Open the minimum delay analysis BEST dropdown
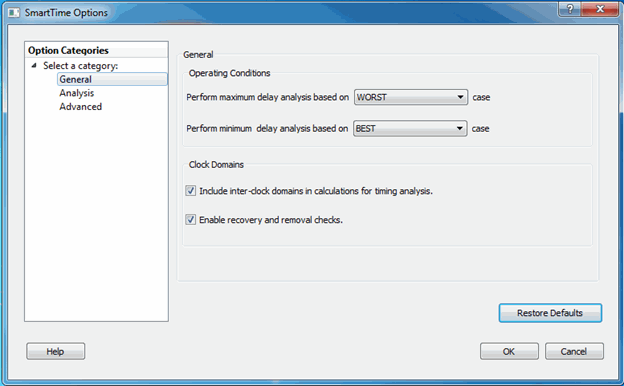Image resolution: width=624 pixels, height=386 pixels. pos(410,129)
